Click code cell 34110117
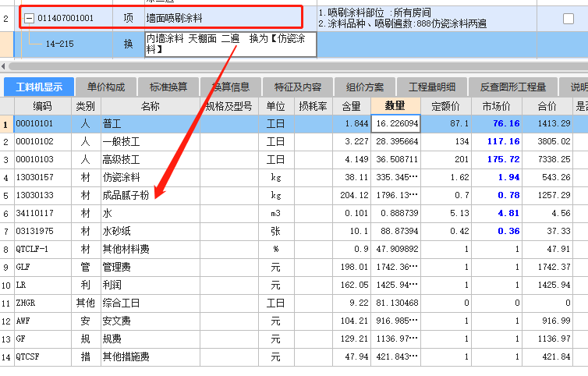This screenshot has height=376, width=588. tap(42, 214)
